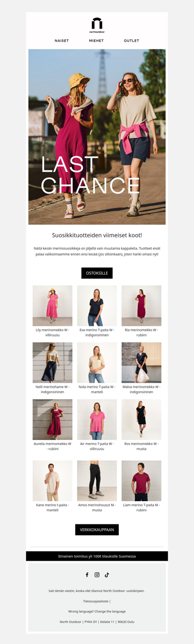
Task: Select the Nelli merinohame product image
Action: [52, 363]
